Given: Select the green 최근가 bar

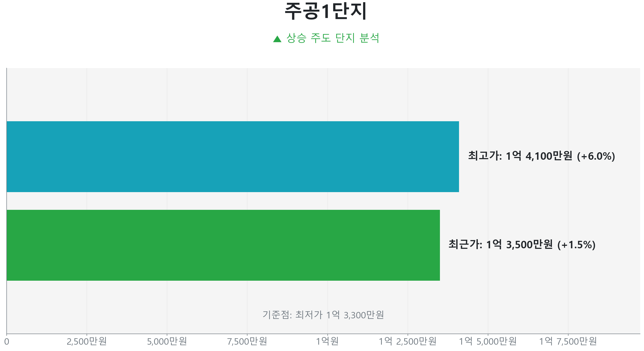Looking at the screenshot, I should pyautogui.click(x=223, y=245).
